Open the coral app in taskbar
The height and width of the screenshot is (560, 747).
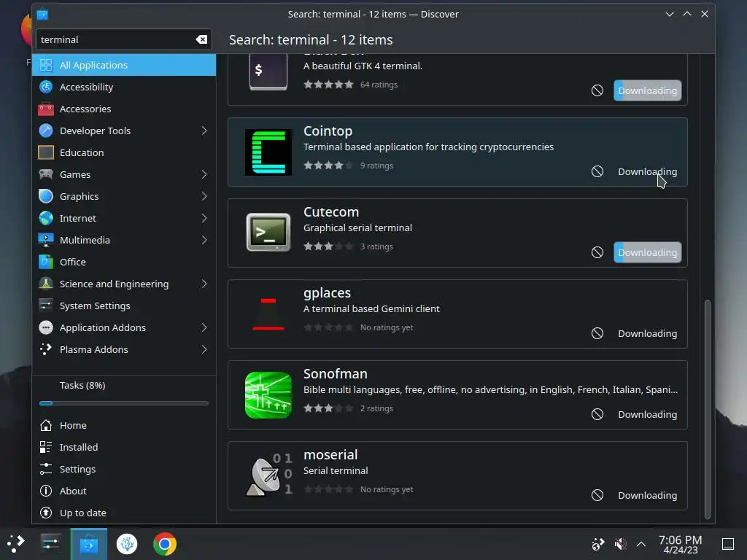(127, 543)
